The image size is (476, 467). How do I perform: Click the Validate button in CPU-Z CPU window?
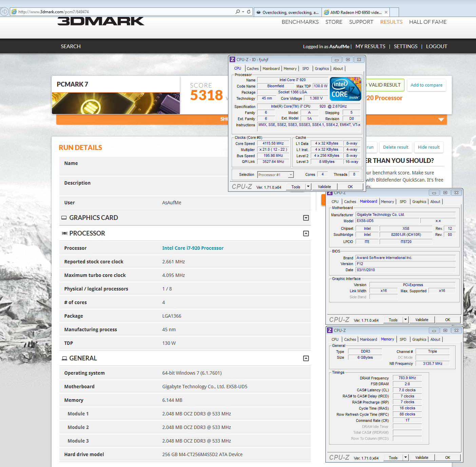tap(324, 187)
